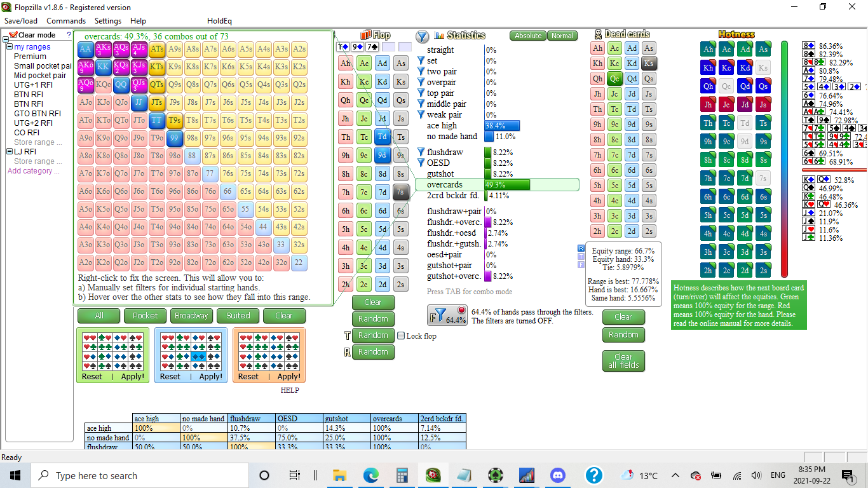Toggle the filter funnel next to weak pair
The image size is (868, 488).
point(421,115)
